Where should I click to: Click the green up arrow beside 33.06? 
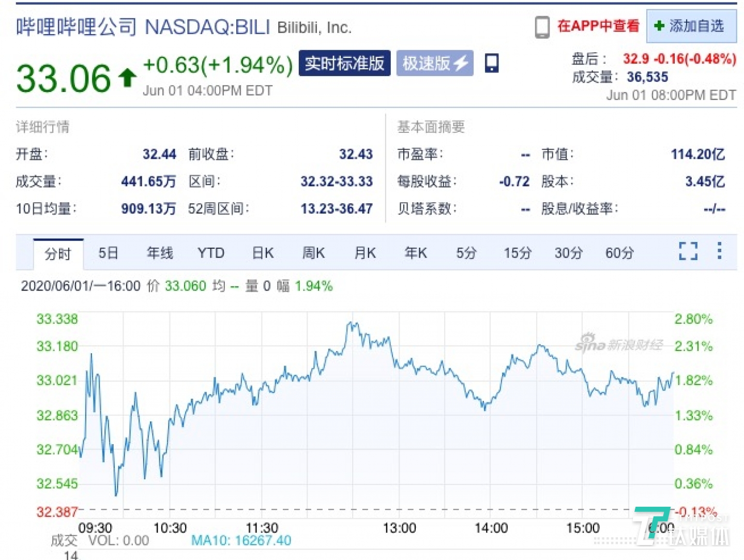tap(127, 78)
